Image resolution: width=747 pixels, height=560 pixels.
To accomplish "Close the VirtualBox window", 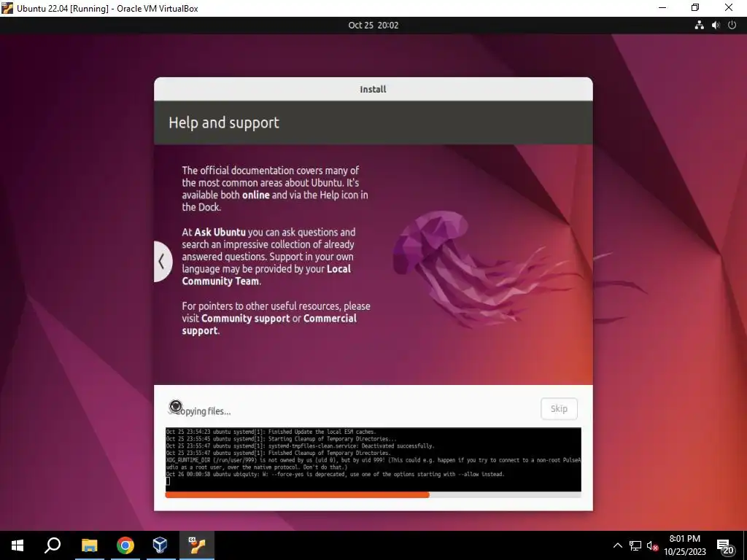I will (729, 7).
